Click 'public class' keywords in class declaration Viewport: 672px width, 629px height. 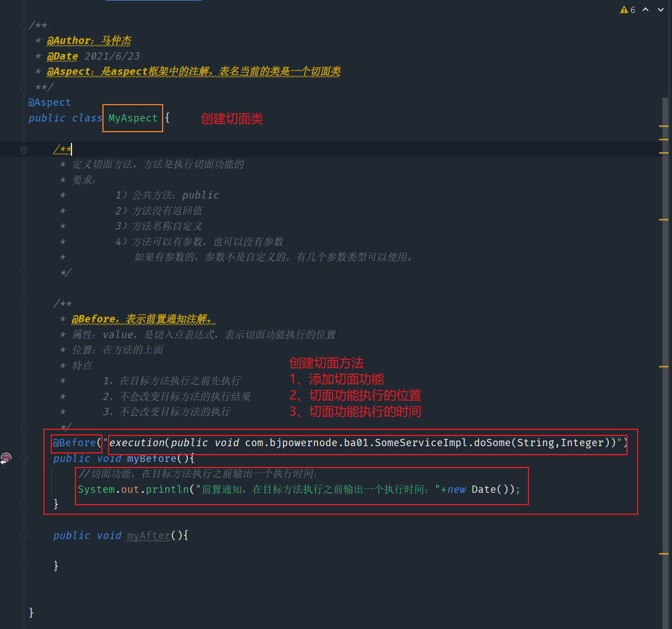tap(65, 118)
